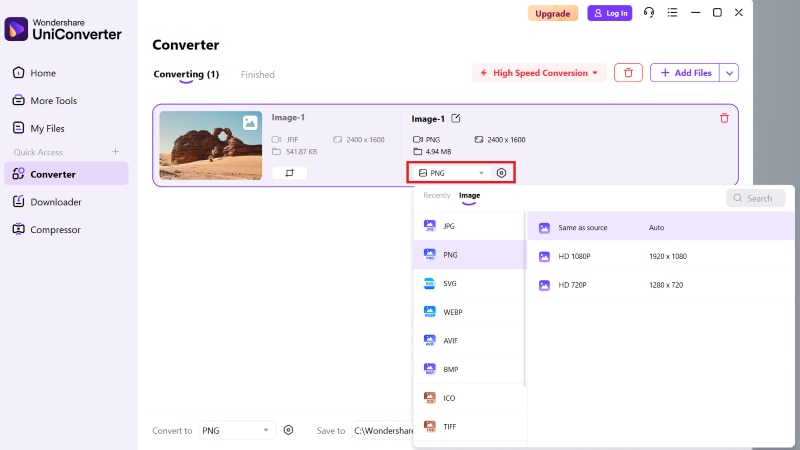Click the Add Files button
800x450 pixels.
click(685, 73)
